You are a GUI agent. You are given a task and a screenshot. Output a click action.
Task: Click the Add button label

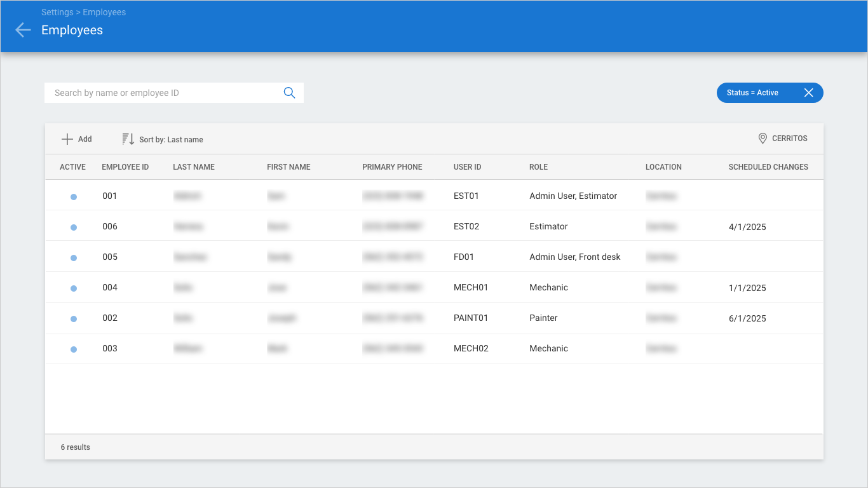point(85,139)
